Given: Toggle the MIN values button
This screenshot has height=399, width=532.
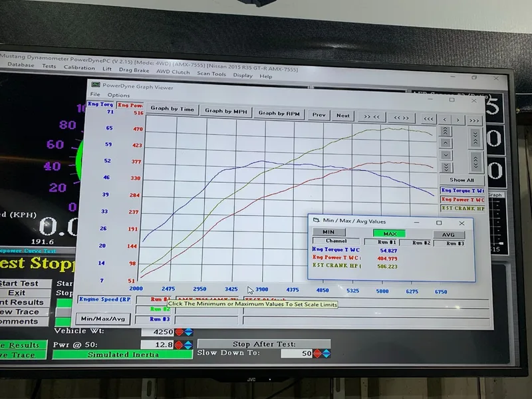Looking at the screenshot, I should click(x=329, y=231).
